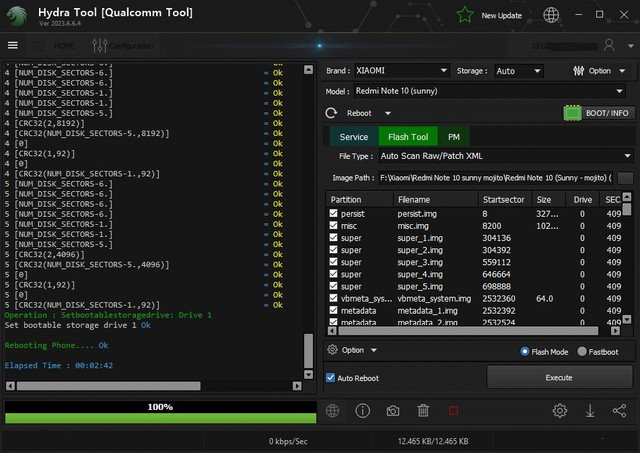Click the share icon in bottom toolbar
The image size is (640, 453).
620,411
